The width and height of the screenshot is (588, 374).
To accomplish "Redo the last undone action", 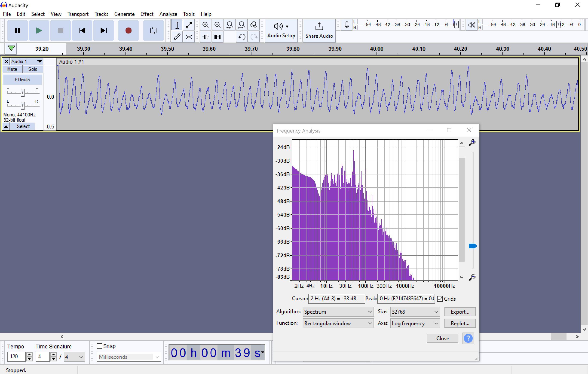I will click(x=254, y=37).
